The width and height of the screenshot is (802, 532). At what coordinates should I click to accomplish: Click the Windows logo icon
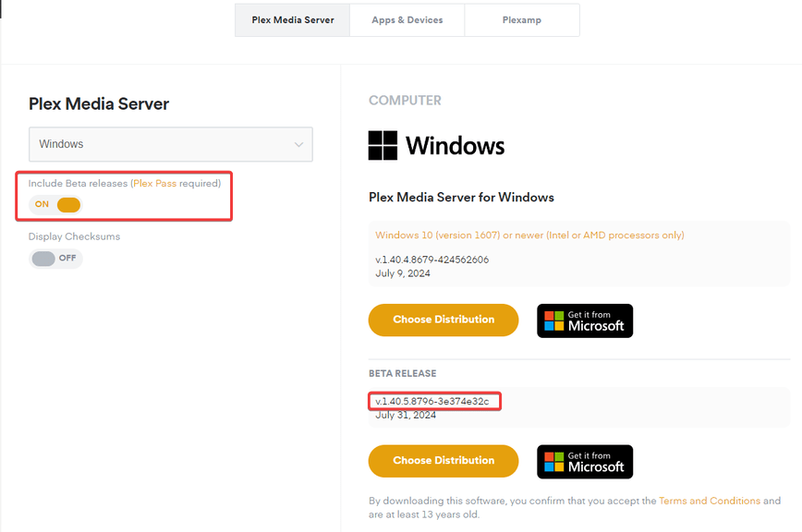coord(383,146)
